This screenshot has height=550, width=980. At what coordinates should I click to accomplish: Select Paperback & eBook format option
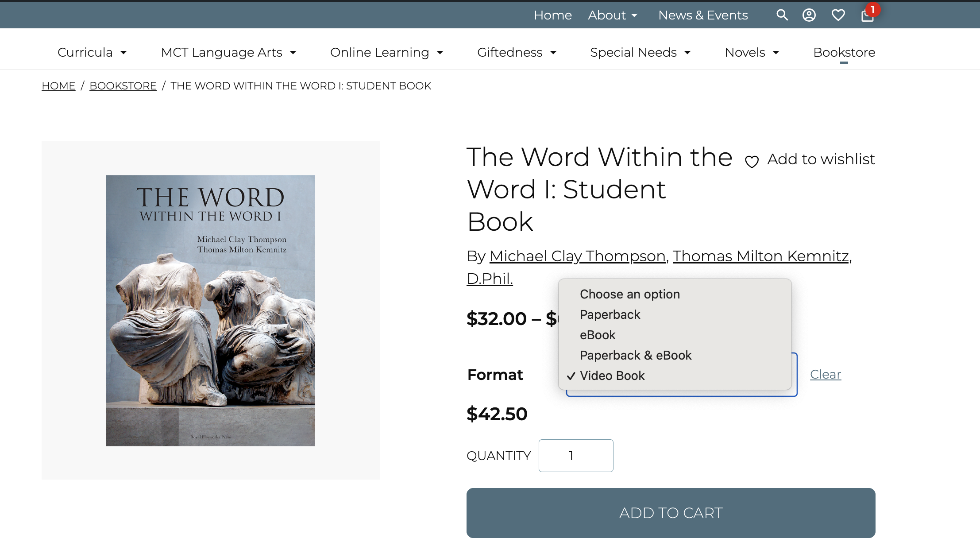tap(675, 355)
